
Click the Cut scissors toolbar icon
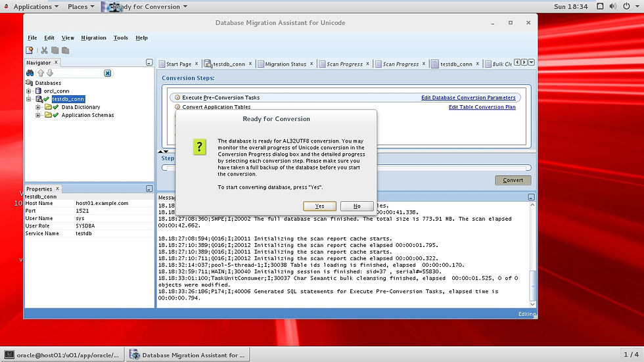tap(45, 50)
